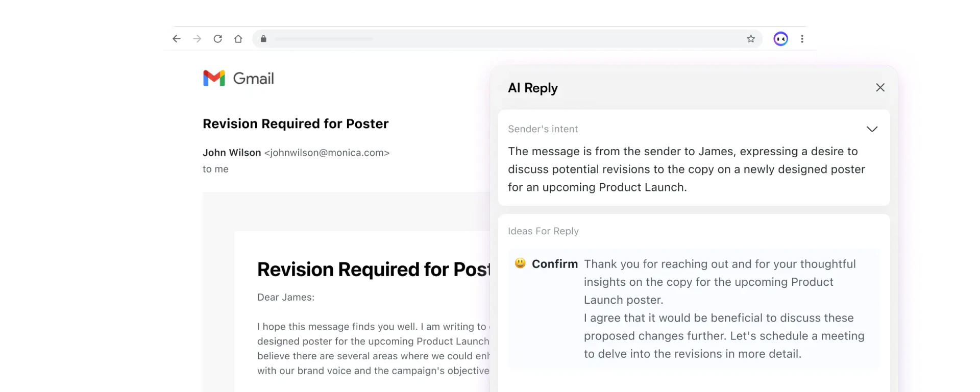The width and height of the screenshot is (980, 392).
Task: Click the Gmail logo
Action: click(238, 78)
